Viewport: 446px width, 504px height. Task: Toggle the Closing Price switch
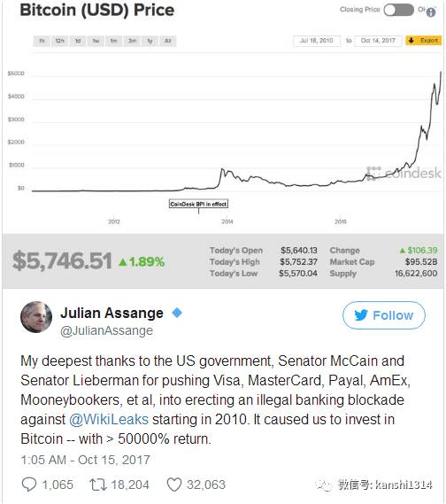click(x=398, y=10)
